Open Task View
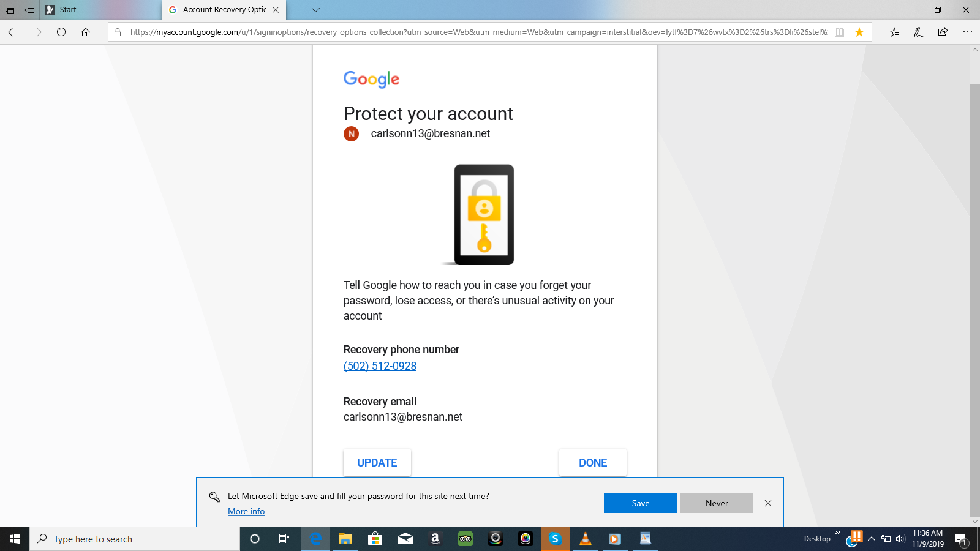Image resolution: width=980 pixels, height=551 pixels. 284,539
